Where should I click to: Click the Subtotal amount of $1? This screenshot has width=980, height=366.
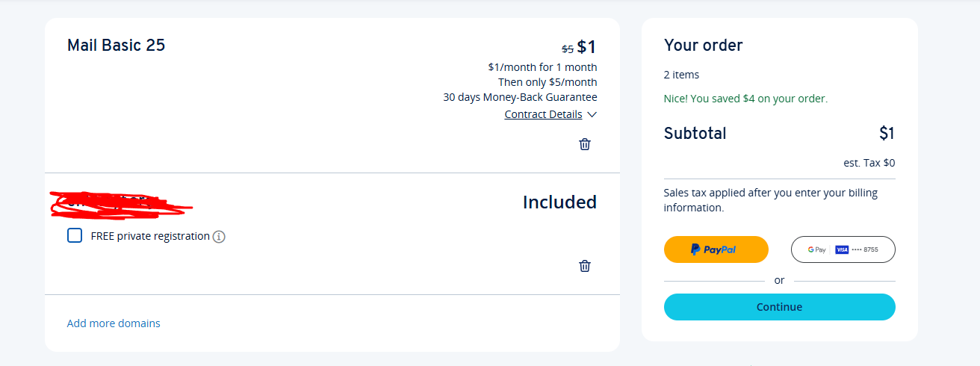point(887,134)
